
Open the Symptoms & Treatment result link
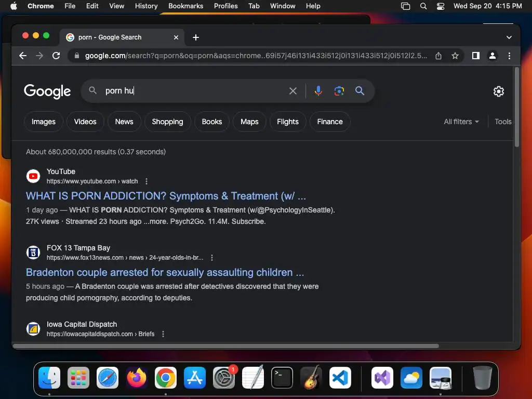click(x=166, y=196)
